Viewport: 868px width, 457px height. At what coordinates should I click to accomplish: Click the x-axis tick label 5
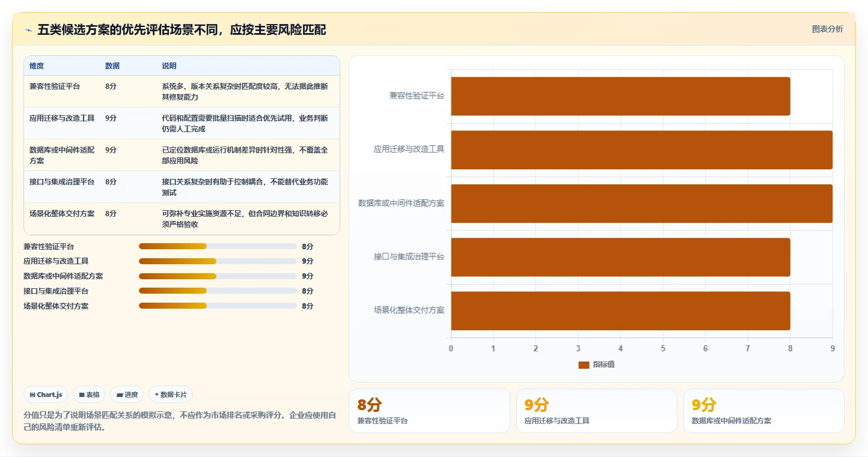[x=663, y=348]
